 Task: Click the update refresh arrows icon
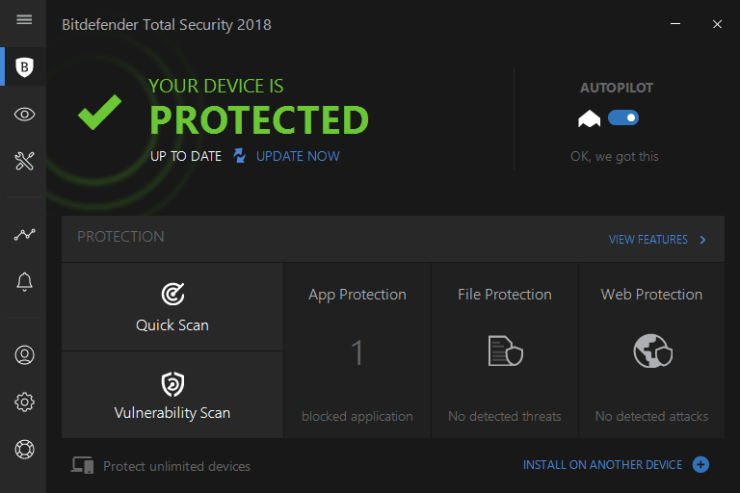click(x=240, y=156)
